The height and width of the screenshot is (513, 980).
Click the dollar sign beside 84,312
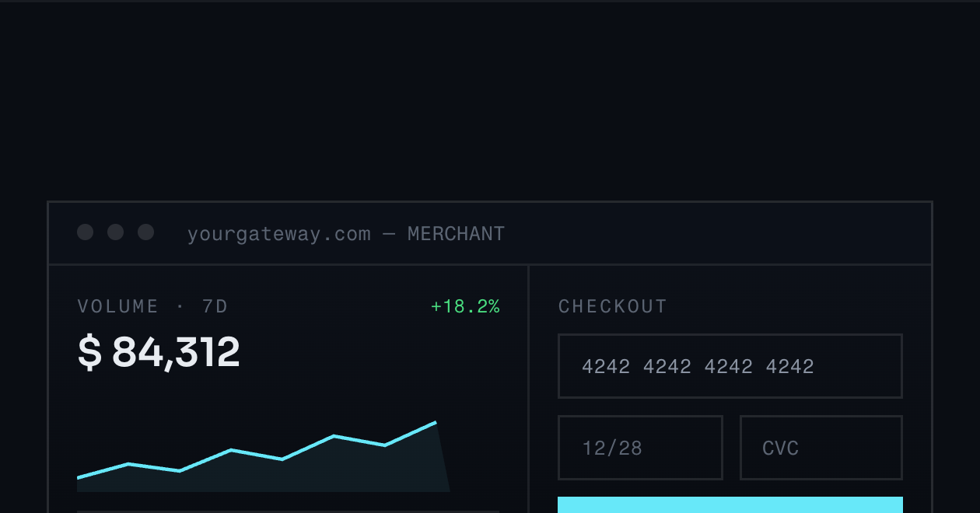tap(90, 352)
